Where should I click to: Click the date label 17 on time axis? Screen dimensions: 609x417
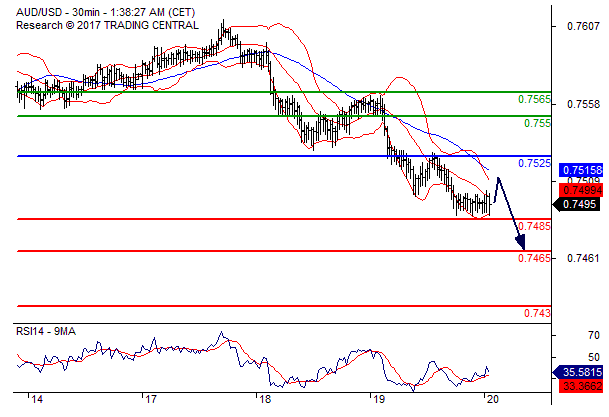pos(151,400)
